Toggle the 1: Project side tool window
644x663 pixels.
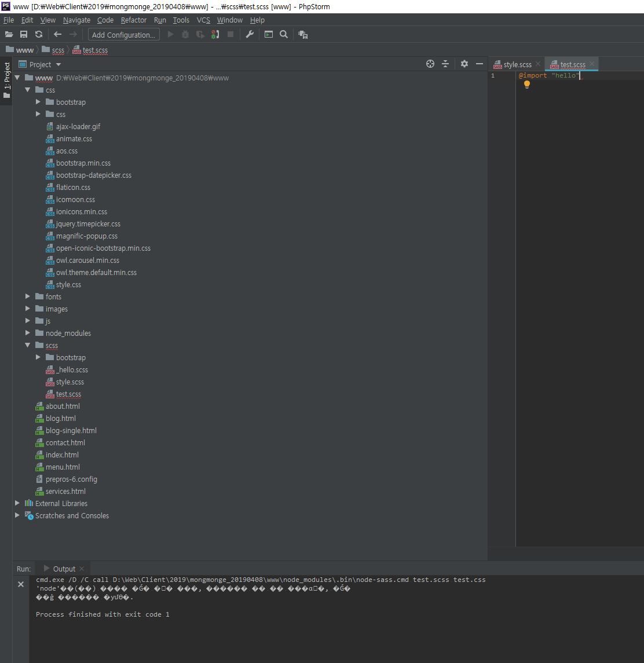(x=6, y=80)
